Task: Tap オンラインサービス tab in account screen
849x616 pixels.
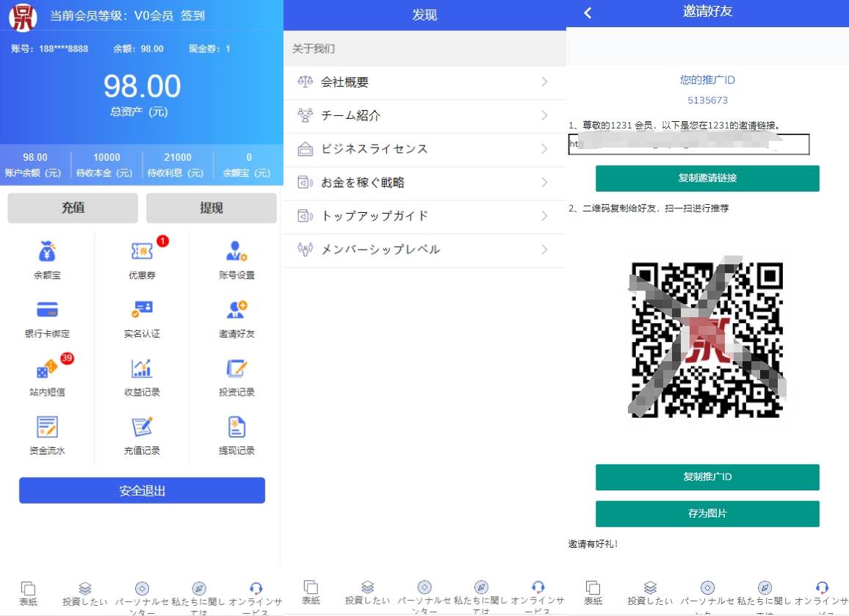Action: click(x=256, y=598)
